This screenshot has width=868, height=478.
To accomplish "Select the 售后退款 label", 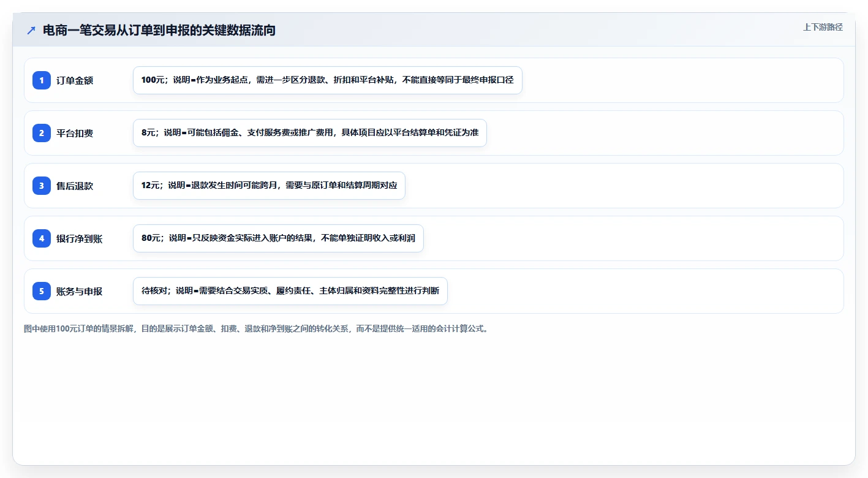I will (75, 186).
